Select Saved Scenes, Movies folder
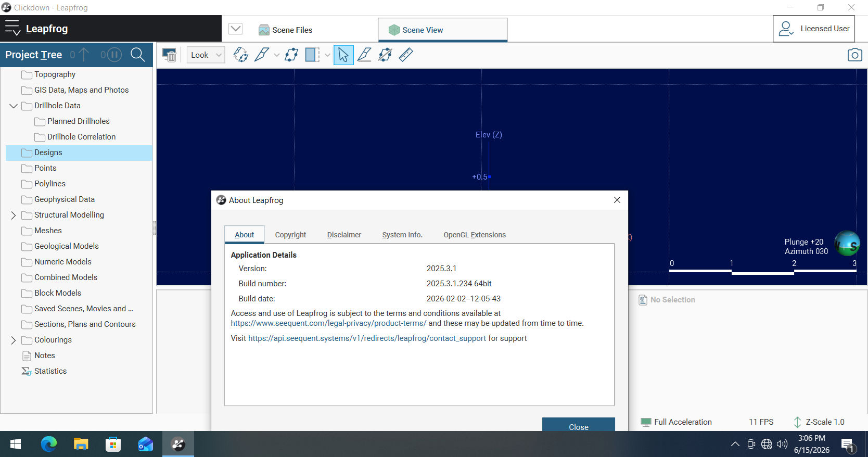Image resolution: width=868 pixels, height=457 pixels. click(x=79, y=309)
